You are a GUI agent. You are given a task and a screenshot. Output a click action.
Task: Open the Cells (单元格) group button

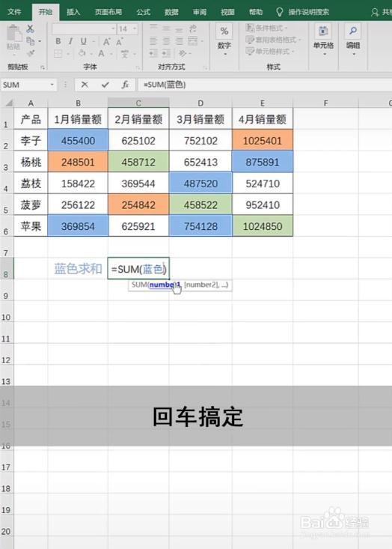pyautogui.click(x=323, y=40)
